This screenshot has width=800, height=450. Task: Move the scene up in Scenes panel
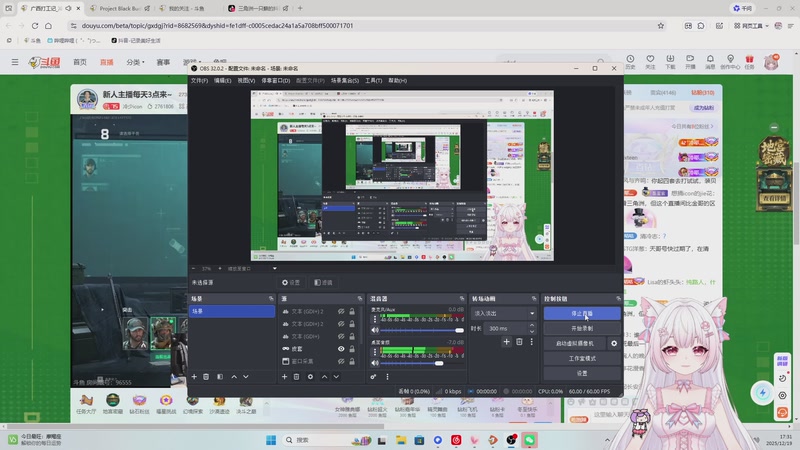point(234,377)
